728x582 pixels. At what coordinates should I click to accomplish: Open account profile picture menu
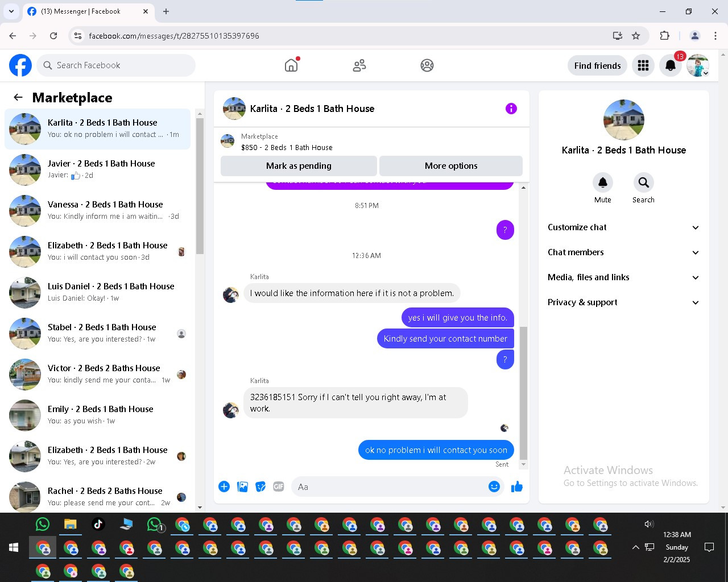[x=698, y=65]
